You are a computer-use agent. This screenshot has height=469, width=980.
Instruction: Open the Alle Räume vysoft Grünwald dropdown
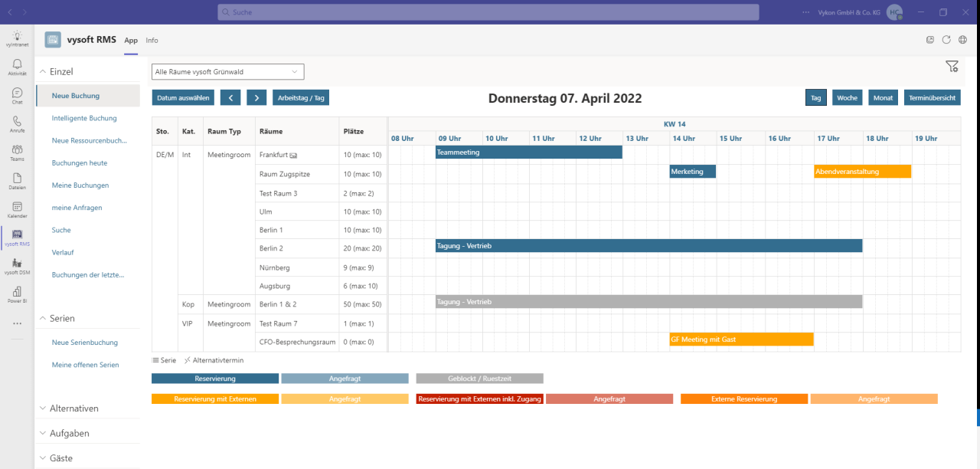coord(227,71)
